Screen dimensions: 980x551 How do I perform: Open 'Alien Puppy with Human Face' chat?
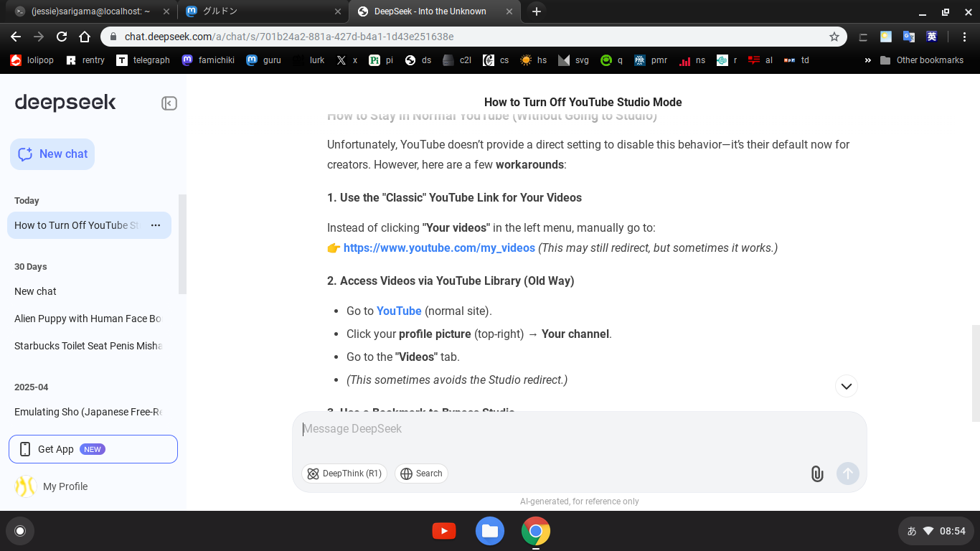click(89, 319)
